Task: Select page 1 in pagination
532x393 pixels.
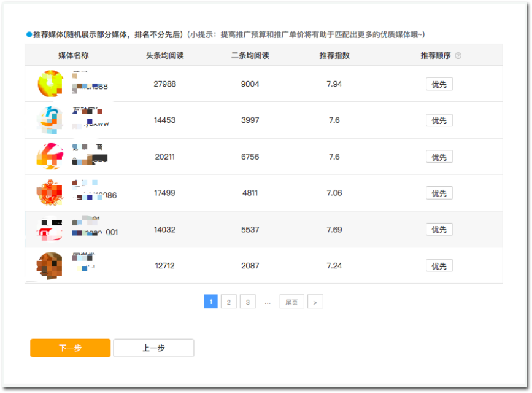Action: [x=210, y=302]
